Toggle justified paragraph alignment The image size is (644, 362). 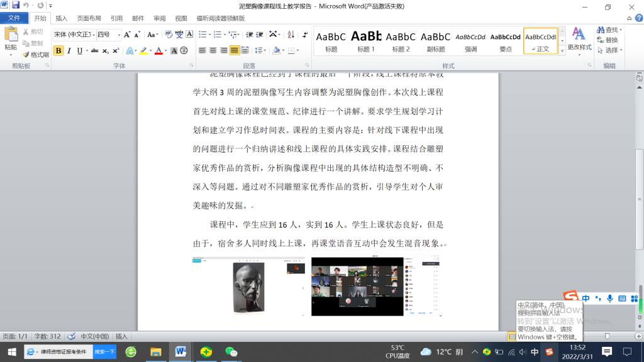[x=234, y=51]
